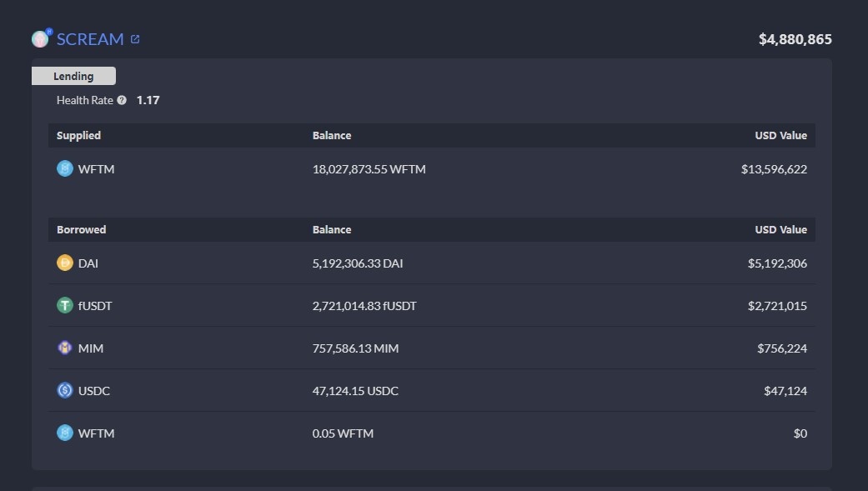Click the 18,027,873.55 WFTM supplied balance
This screenshot has width=868, height=491.
click(x=369, y=169)
